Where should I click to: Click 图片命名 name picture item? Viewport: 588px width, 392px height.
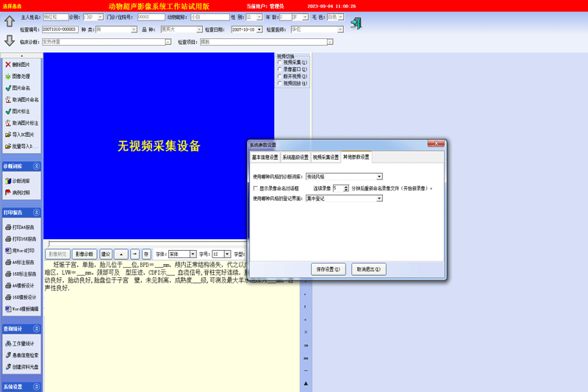pyautogui.click(x=18, y=88)
